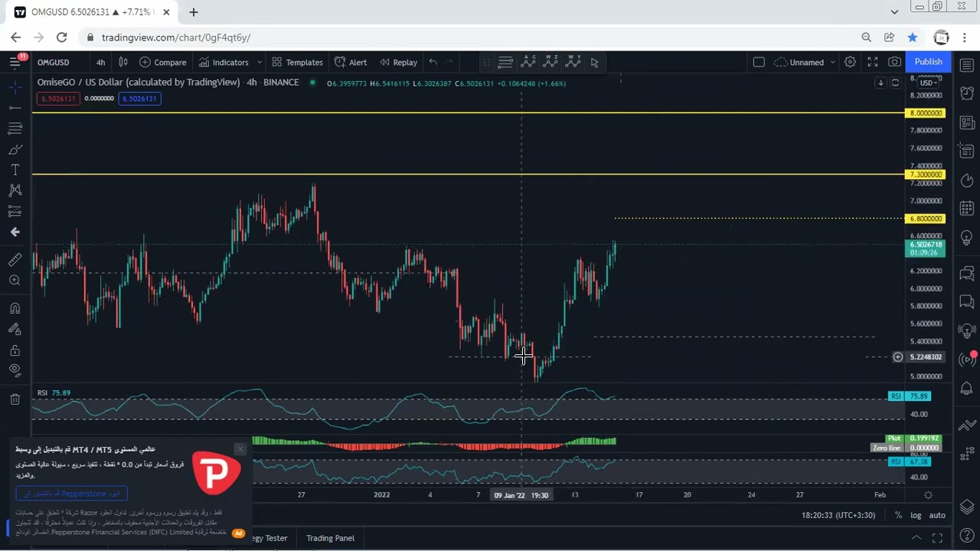This screenshot has width=980, height=551.
Task: Toggle log scale mode
Action: point(916,515)
